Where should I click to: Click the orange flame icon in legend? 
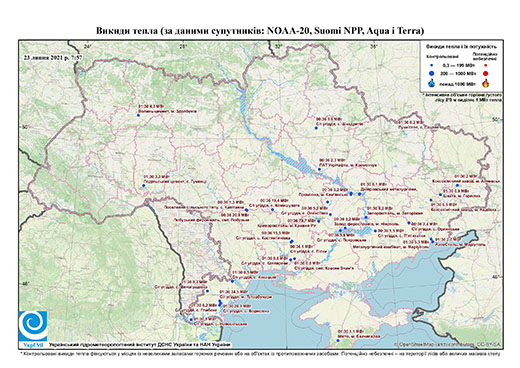click(x=486, y=83)
